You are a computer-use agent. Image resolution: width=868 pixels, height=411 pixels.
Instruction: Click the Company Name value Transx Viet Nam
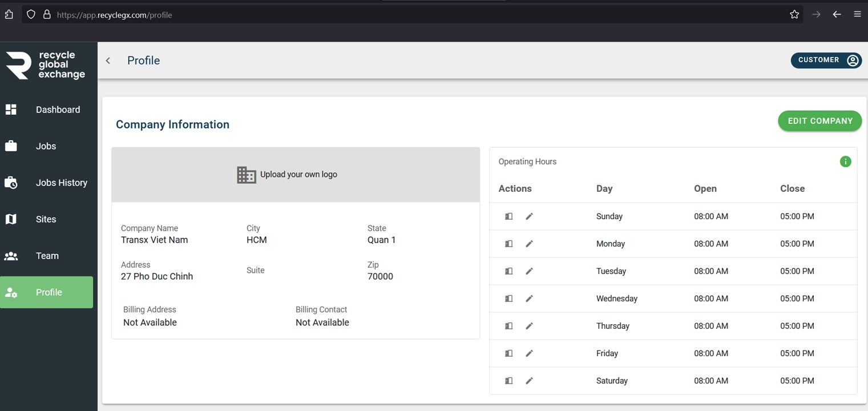click(x=155, y=240)
